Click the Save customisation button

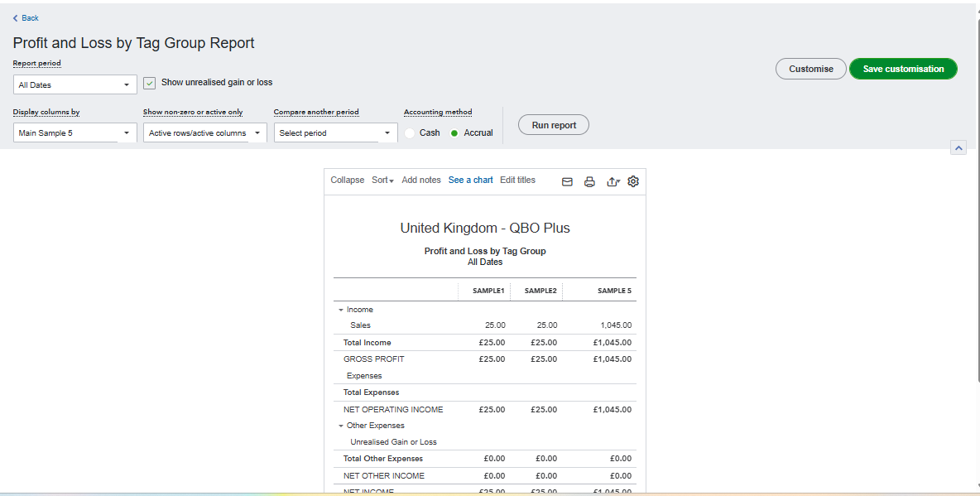click(x=903, y=69)
